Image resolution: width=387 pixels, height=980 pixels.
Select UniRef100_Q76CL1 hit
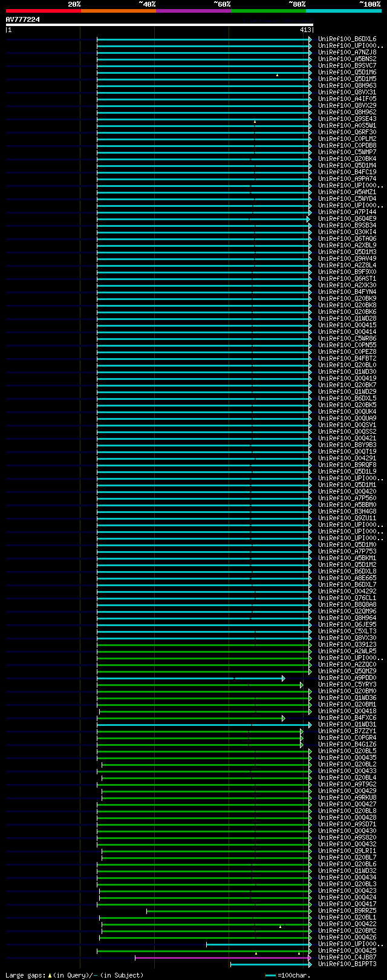[x=347, y=598]
